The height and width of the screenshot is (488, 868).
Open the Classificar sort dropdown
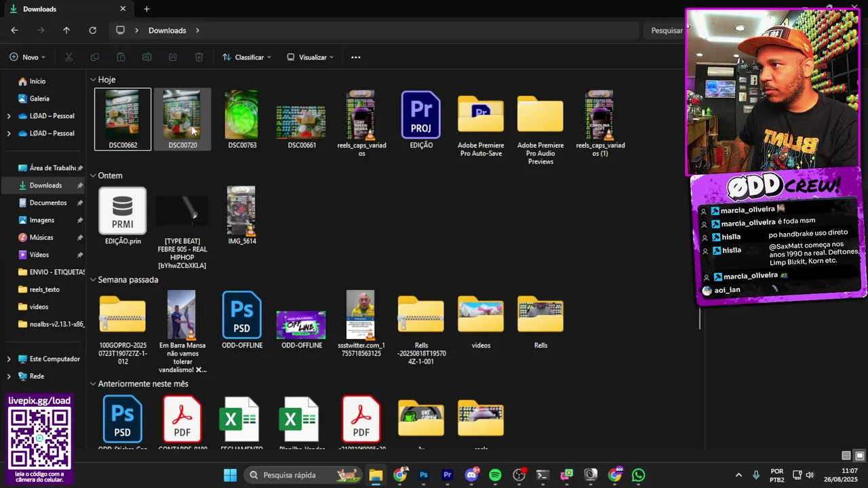click(x=247, y=58)
